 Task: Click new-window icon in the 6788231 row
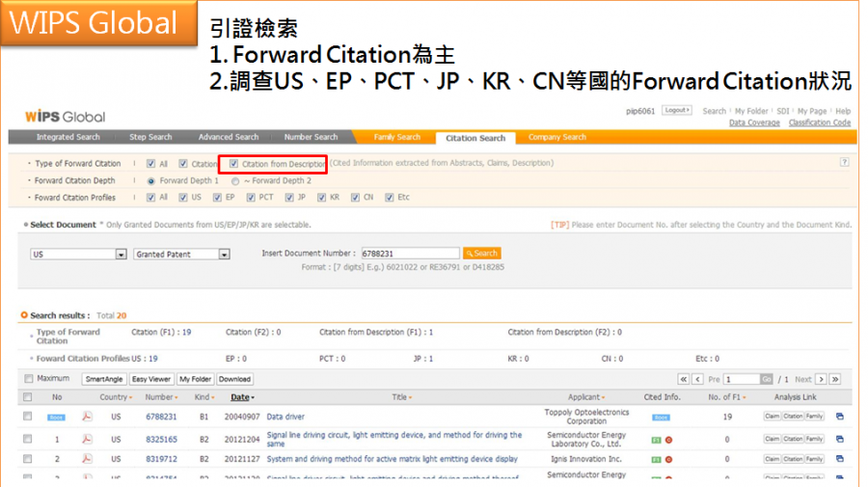[x=839, y=417]
